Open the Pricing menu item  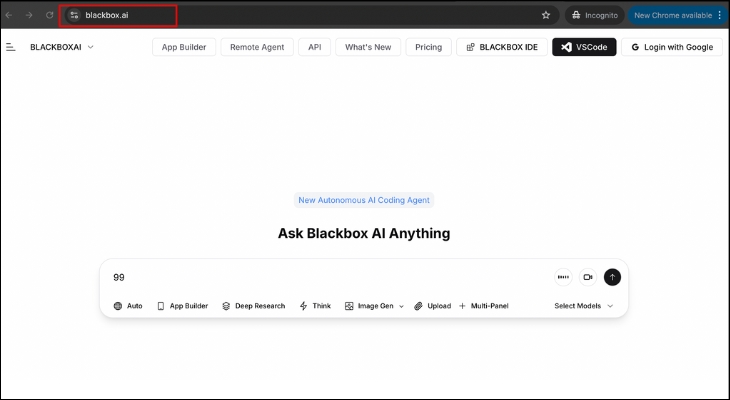[428, 47]
